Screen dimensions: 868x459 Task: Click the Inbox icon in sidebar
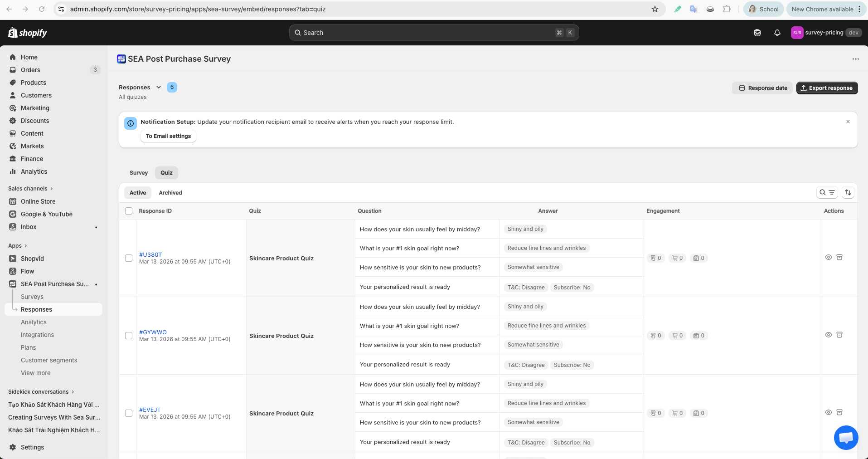(13, 227)
